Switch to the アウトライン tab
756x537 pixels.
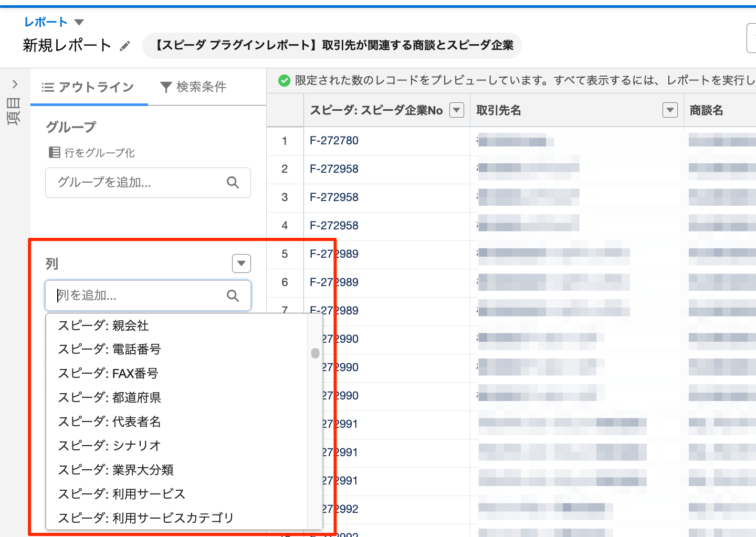pyautogui.click(x=89, y=87)
